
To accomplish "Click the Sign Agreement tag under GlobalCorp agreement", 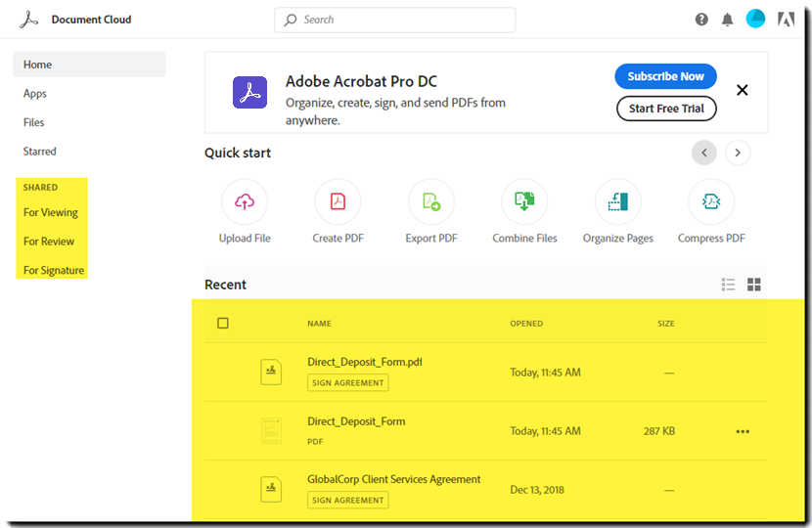I will 348,500.
